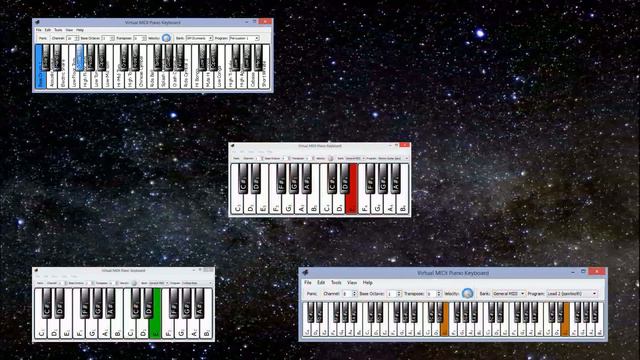The image size is (640, 360).
Task: Play the G#3 black key in middle window
Action: pyautogui.click(x=294, y=179)
